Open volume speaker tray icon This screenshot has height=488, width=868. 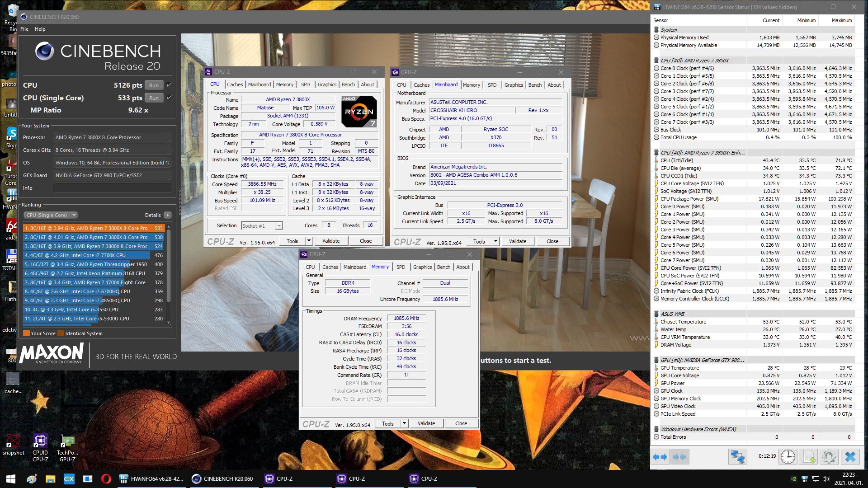pos(826,479)
